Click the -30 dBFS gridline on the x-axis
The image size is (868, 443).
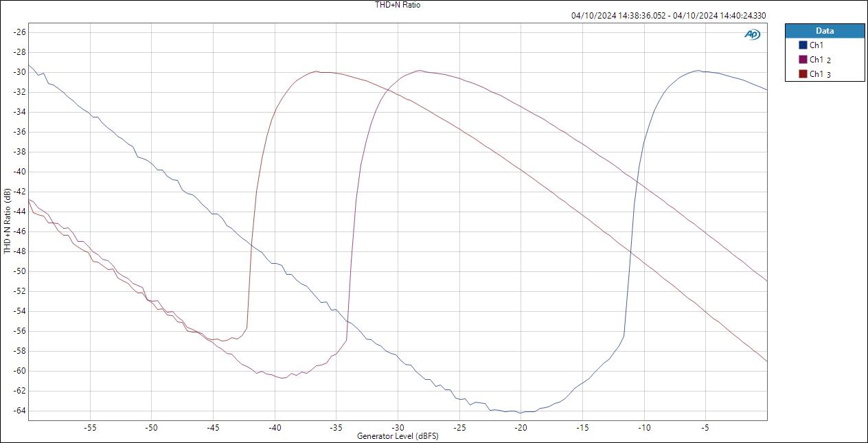coord(398,427)
